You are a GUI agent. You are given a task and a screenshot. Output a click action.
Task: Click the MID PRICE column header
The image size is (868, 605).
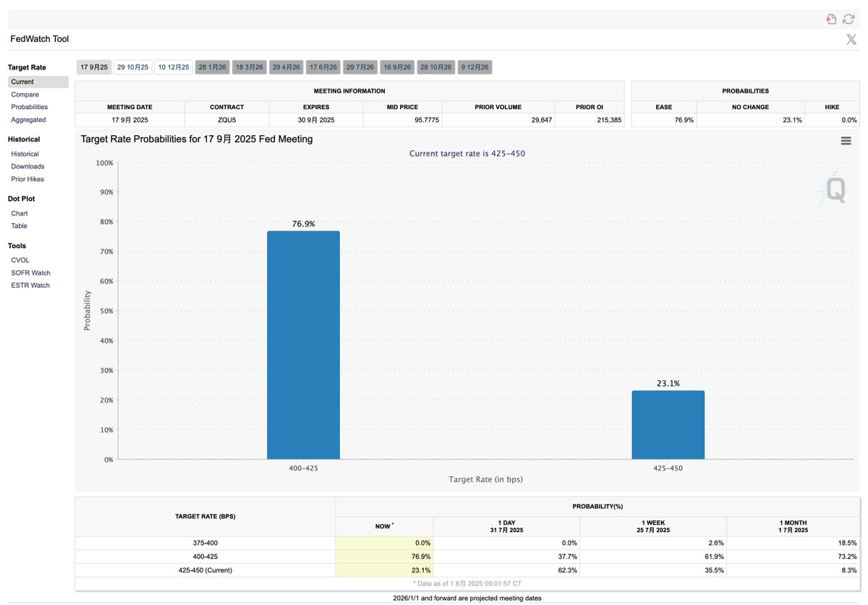tap(401, 107)
